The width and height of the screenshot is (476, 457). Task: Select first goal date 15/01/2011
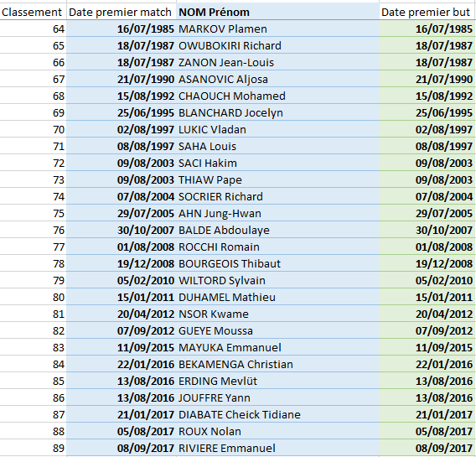click(427, 297)
